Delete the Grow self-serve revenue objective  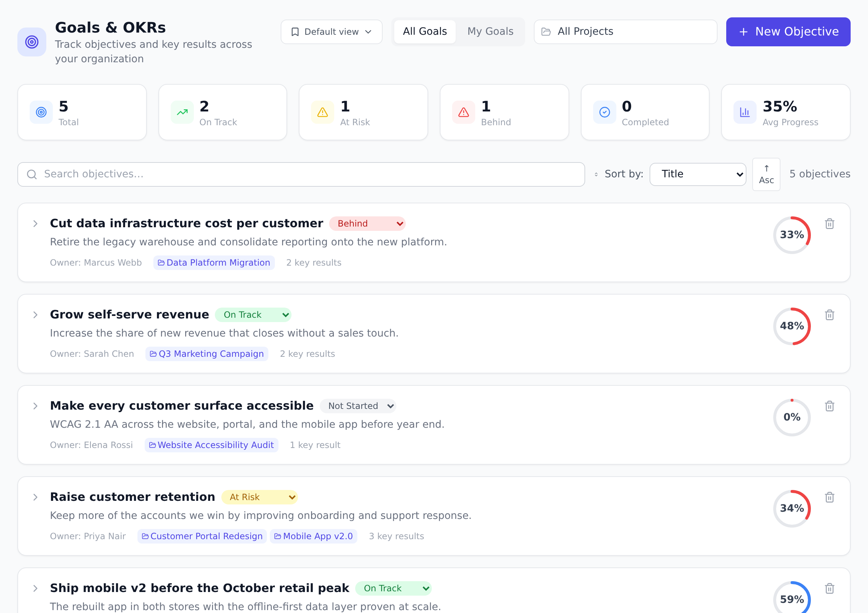[829, 315]
